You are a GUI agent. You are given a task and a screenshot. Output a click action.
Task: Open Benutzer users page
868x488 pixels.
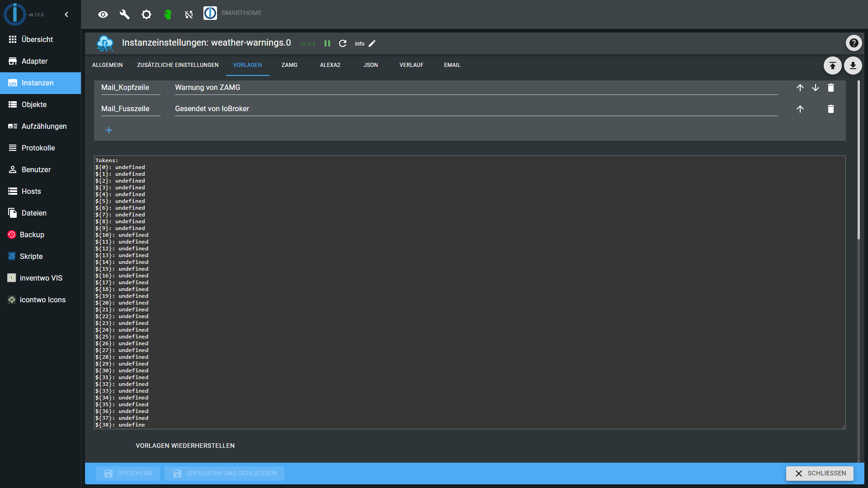click(40, 170)
